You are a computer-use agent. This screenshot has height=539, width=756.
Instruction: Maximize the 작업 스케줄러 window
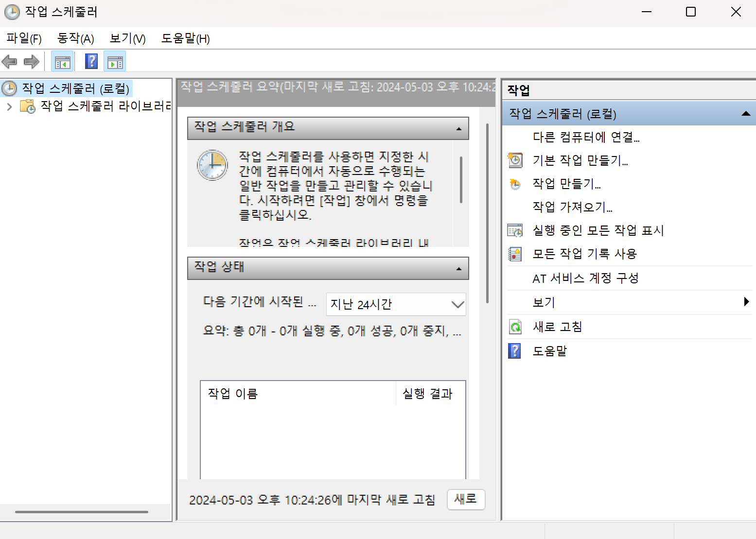[691, 12]
